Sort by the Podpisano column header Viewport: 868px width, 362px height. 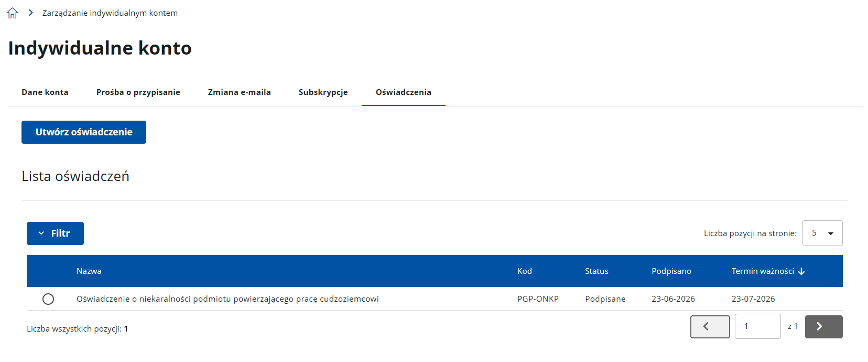point(671,271)
